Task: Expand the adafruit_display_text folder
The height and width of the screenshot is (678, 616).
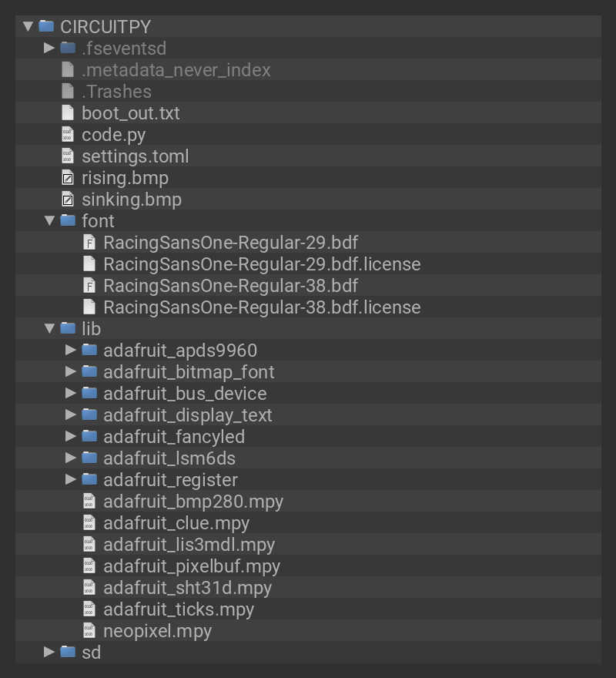Action: coord(71,415)
